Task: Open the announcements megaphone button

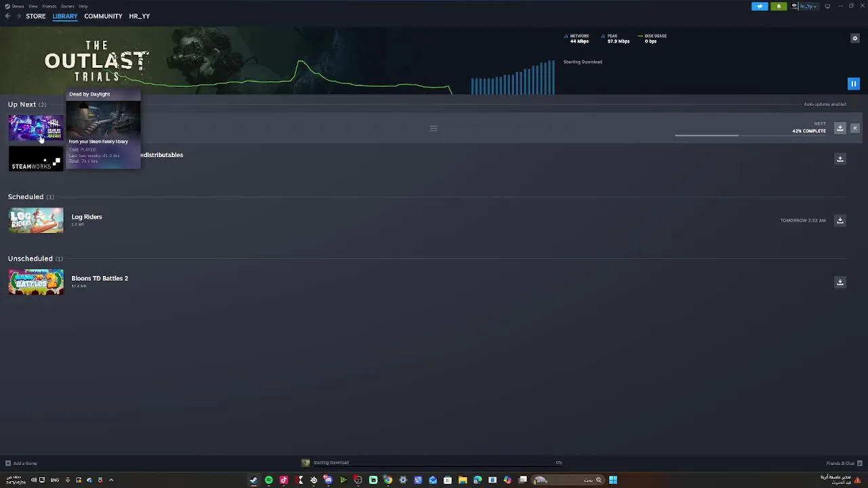Action: pos(759,6)
